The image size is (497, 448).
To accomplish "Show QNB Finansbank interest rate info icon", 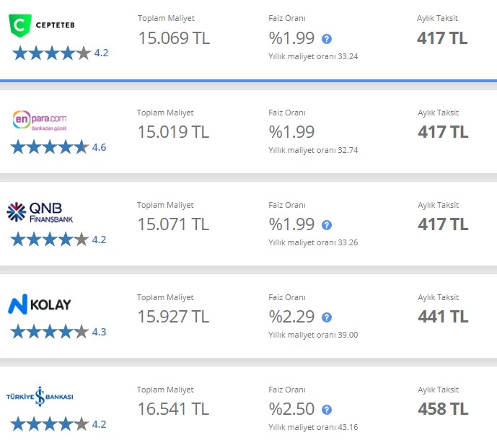I will [x=327, y=225].
